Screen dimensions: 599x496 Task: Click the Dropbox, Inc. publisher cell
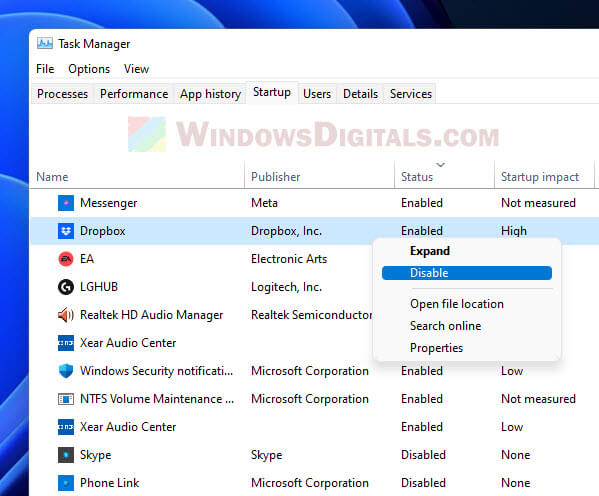coord(287,231)
